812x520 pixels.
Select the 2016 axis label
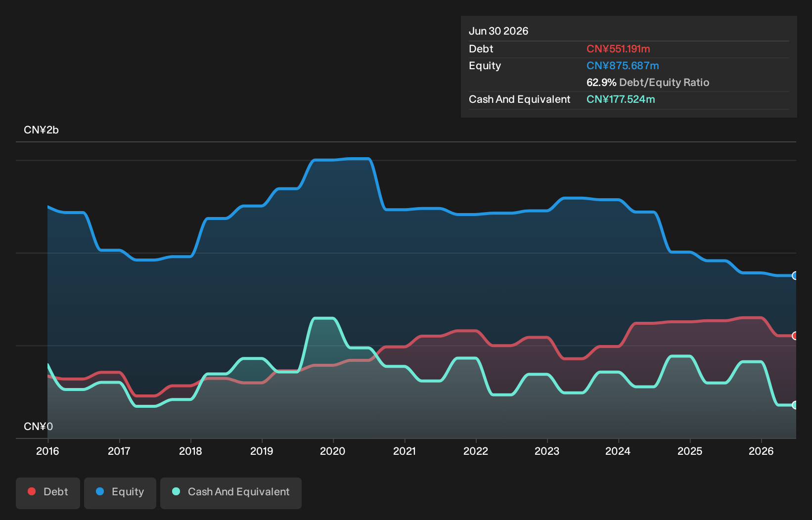click(47, 451)
